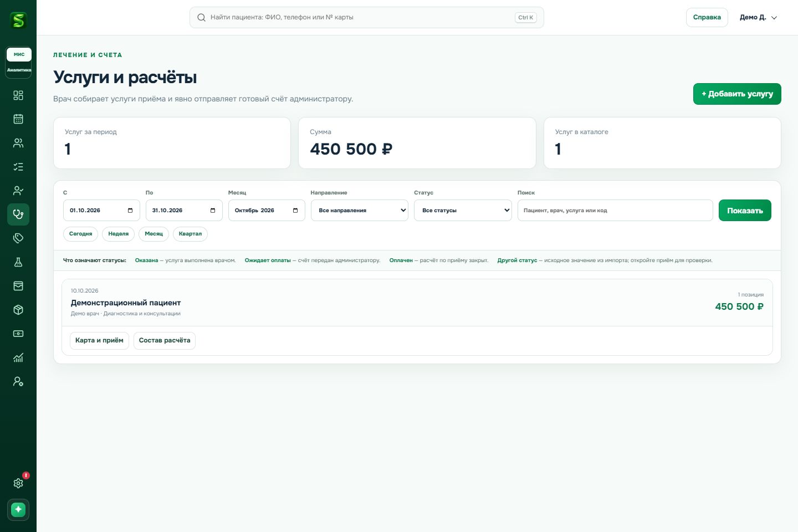The width and height of the screenshot is (798, 532).
Task: Switch to the МИС tab
Action: 19,54
